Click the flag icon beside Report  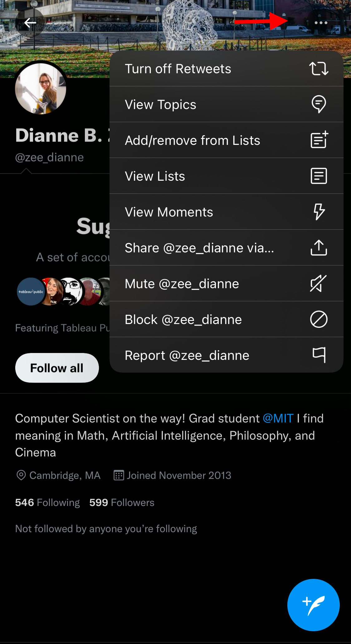[319, 355]
